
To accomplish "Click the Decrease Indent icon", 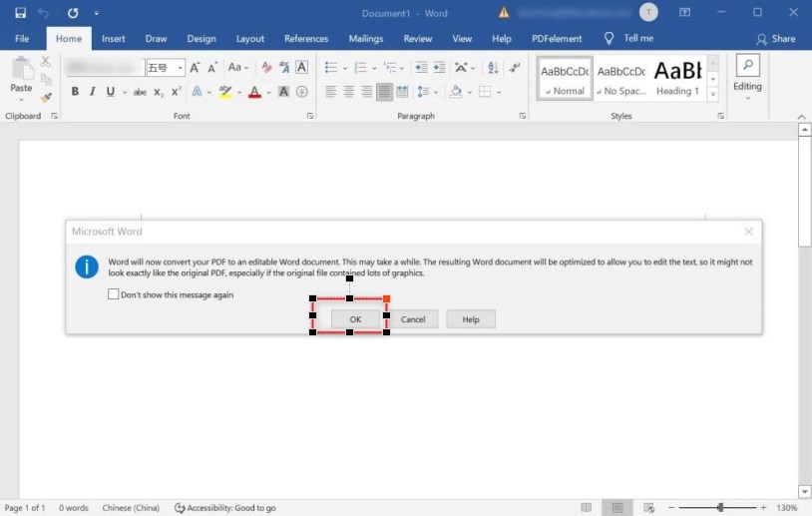I will click(x=422, y=67).
